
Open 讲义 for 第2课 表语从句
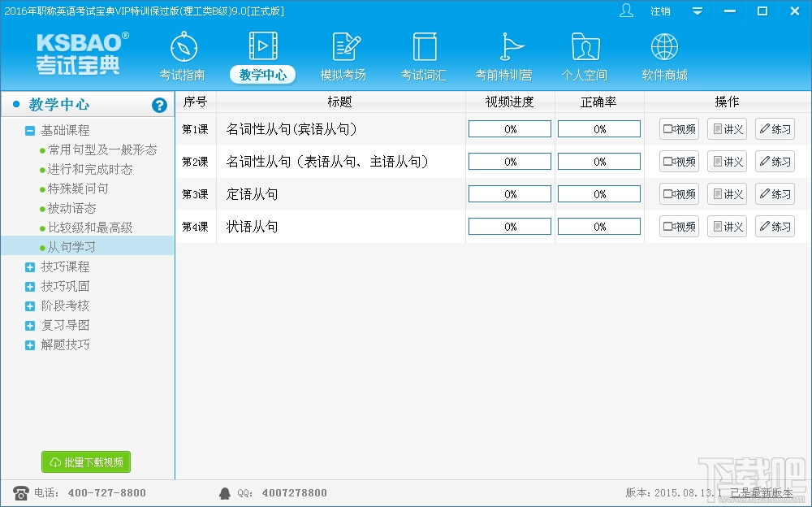(727, 162)
